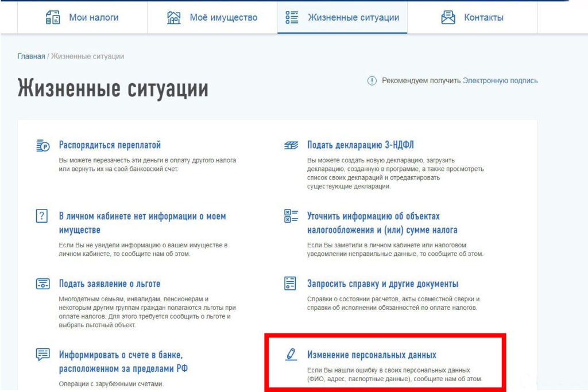This screenshot has width=588, height=392.
Task: Click the question mark icon for missing property
Action: click(x=42, y=216)
